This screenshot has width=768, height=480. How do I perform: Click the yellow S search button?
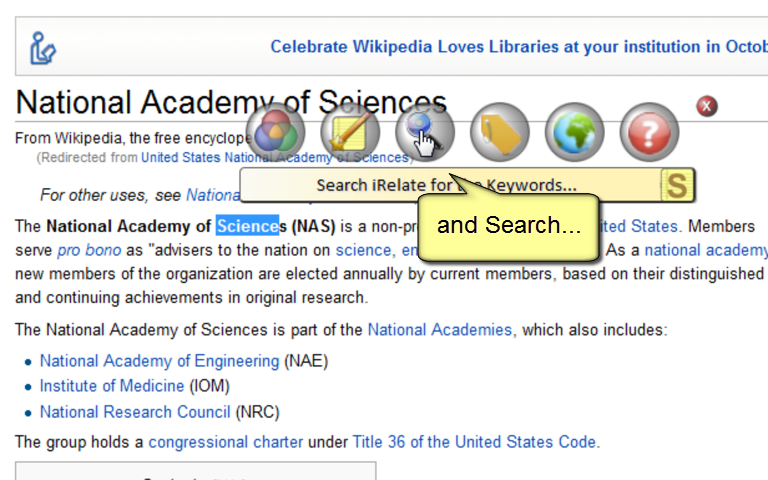(x=677, y=185)
